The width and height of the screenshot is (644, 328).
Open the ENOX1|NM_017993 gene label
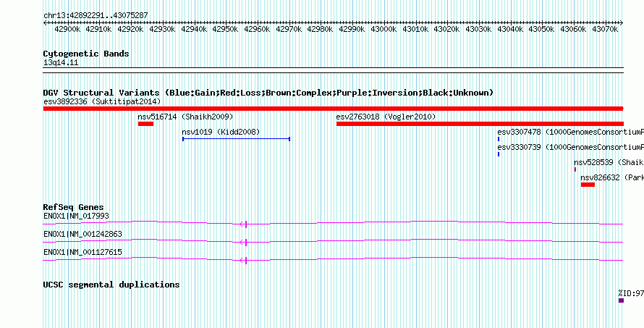point(77,216)
